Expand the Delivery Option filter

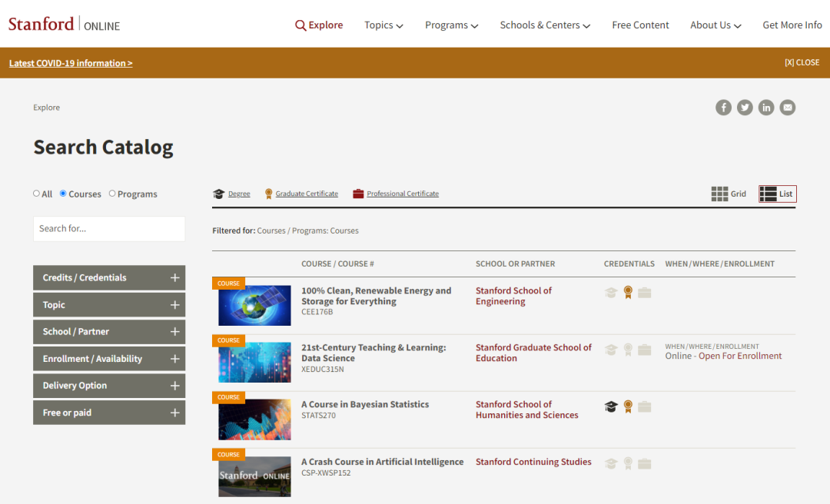tap(109, 386)
